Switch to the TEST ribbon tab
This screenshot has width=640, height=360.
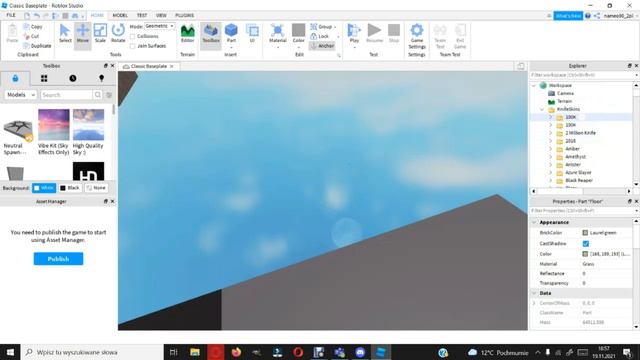pyautogui.click(x=142, y=15)
